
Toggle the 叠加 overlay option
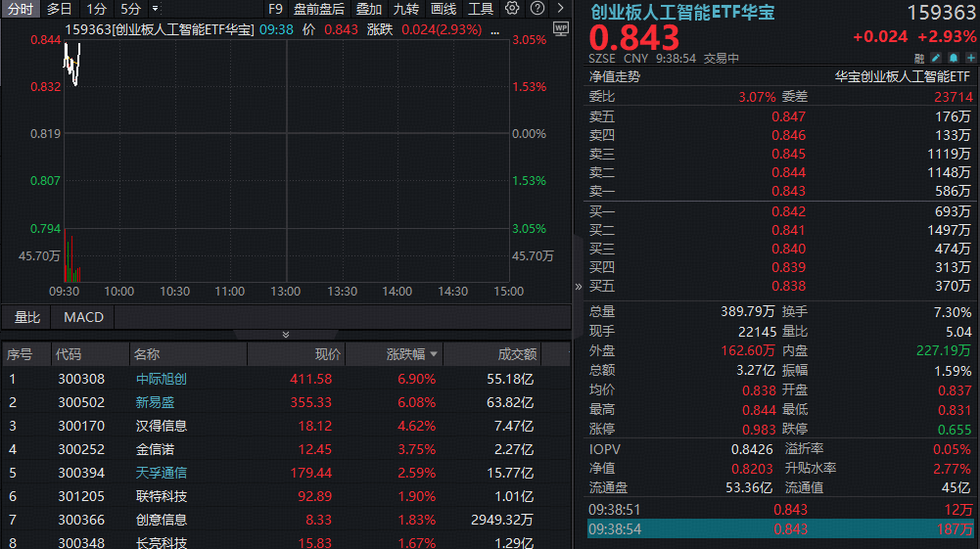[369, 9]
